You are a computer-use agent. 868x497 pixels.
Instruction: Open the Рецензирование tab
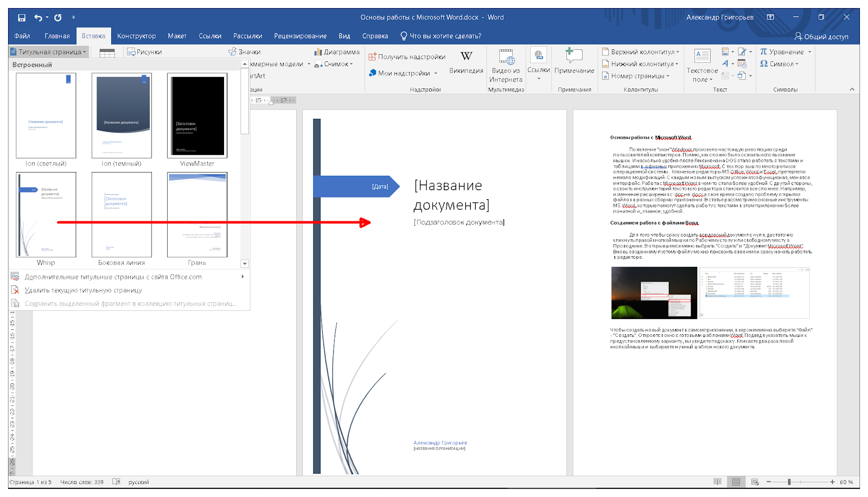(x=300, y=36)
